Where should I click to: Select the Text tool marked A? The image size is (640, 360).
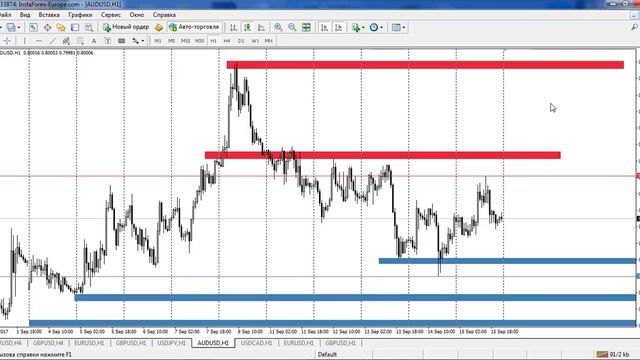click(94, 41)
